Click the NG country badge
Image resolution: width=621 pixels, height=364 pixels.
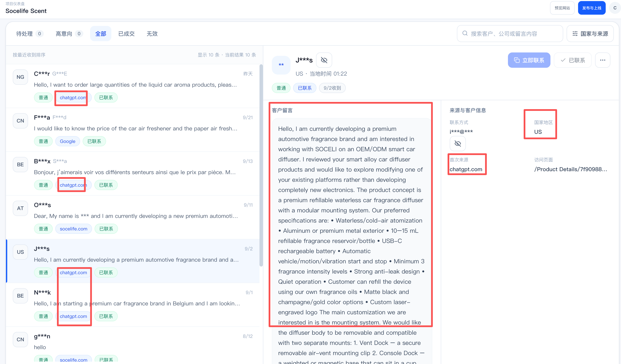(x=20, y=77)
